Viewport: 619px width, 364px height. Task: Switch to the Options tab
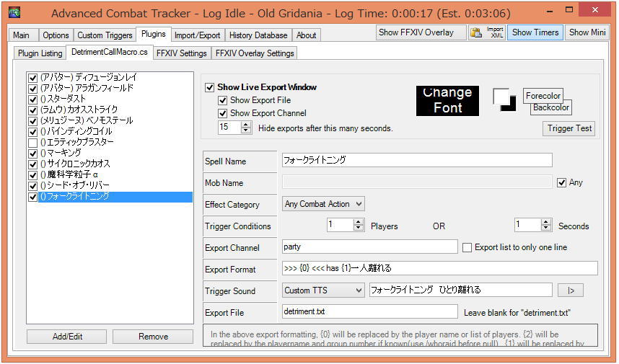(x=56, y=35)
